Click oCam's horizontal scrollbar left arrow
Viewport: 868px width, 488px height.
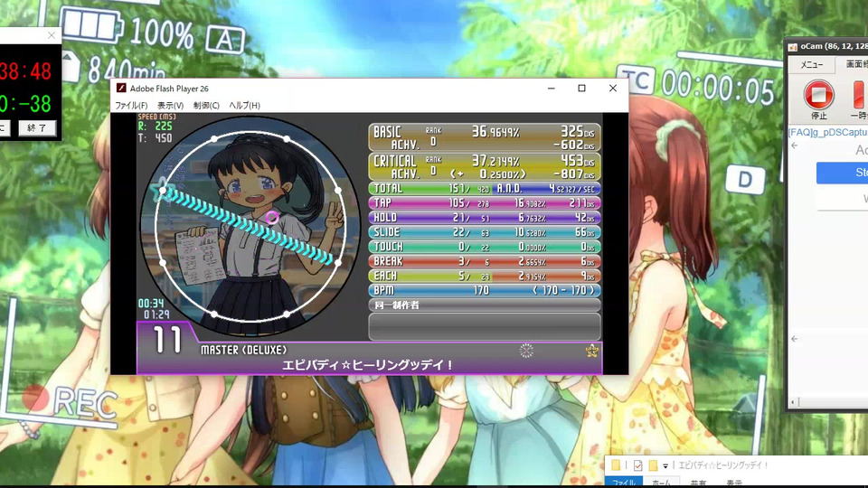pyautogui.click(x=795, y=402)
